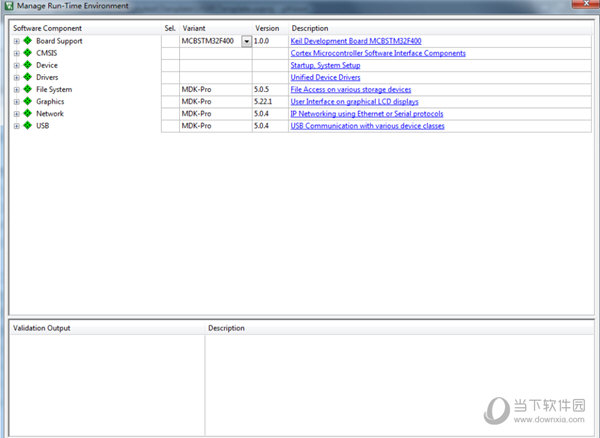
Task: Open Startup, System Setup link
Action: [x=325, y=65]
